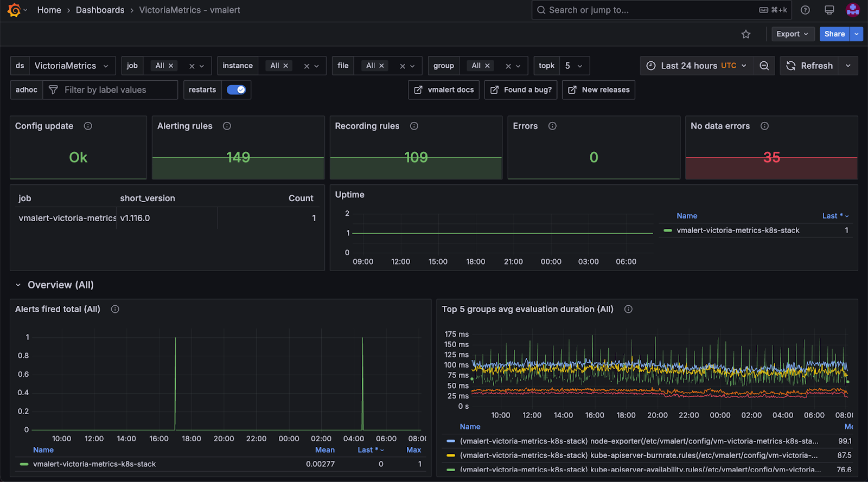Sort table by short_version column
The image size is (868, 482).
tap(148, 198)
